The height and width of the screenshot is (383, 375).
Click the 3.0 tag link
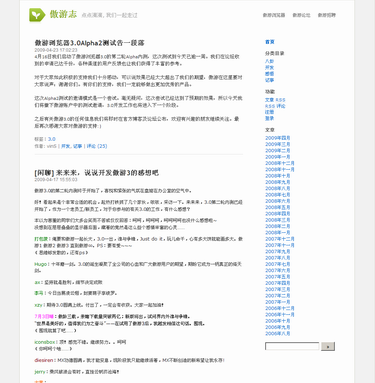[x=52, y=139]
